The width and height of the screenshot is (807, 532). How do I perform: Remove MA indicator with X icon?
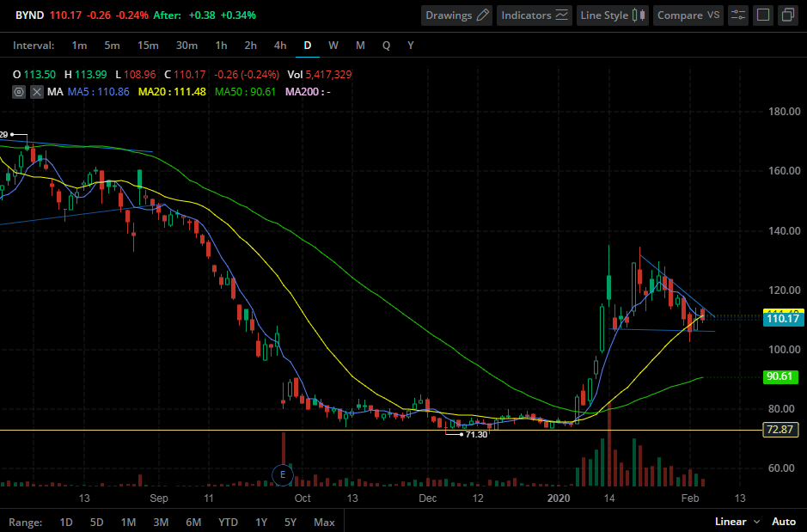pos(37,92)
